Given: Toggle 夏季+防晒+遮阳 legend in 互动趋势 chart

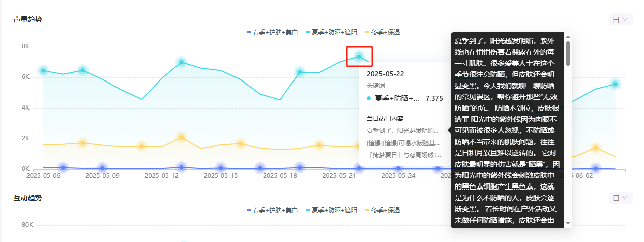Looking at the screenshot, I should [x=331, y=210].
